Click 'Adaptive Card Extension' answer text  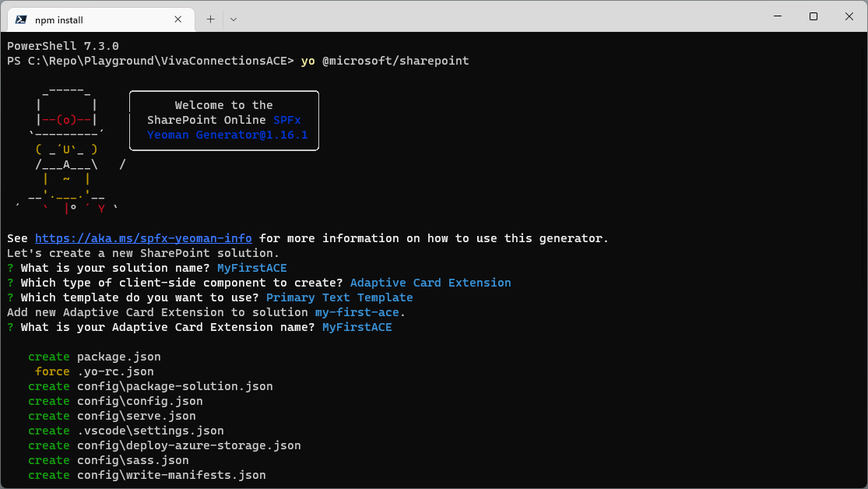click(430, 283)
